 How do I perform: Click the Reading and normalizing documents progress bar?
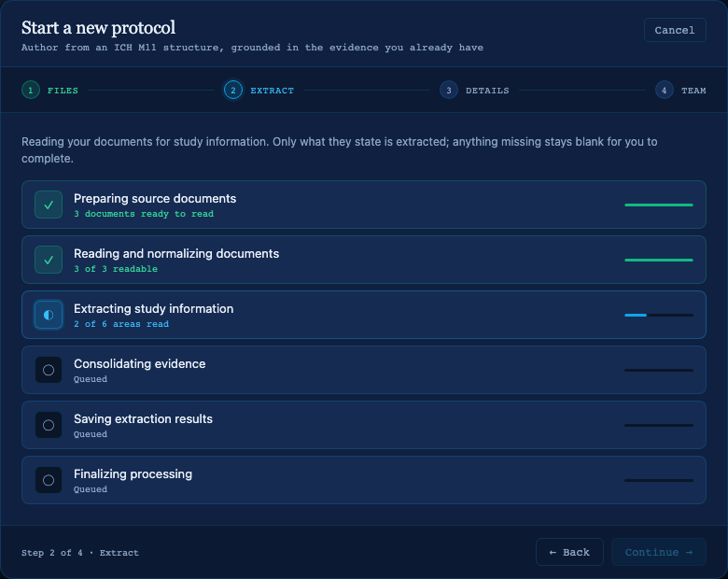click(658, 260)
